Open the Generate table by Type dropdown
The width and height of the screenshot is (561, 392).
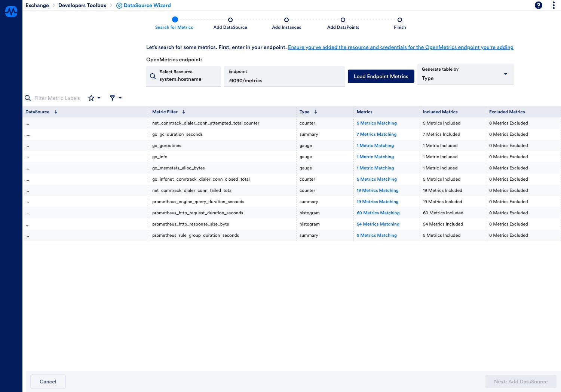click(465, 74)
